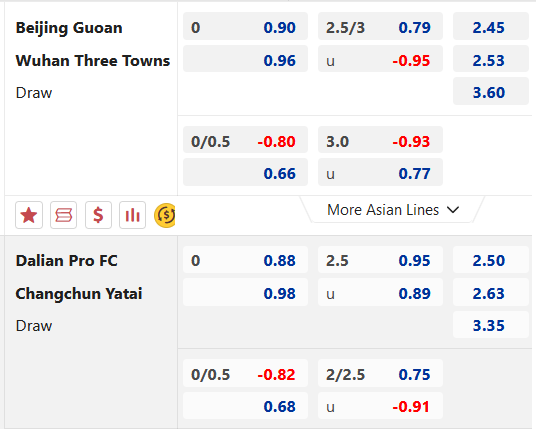Select Wuhan Three Towns handicap odds 0.96
Screen dimensions: 536x429
(245, 59)
